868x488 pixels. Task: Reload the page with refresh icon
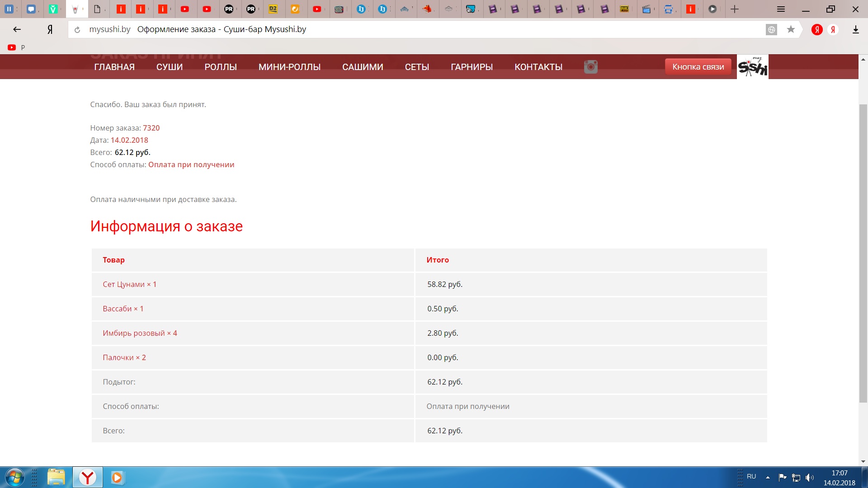point(77,30)
